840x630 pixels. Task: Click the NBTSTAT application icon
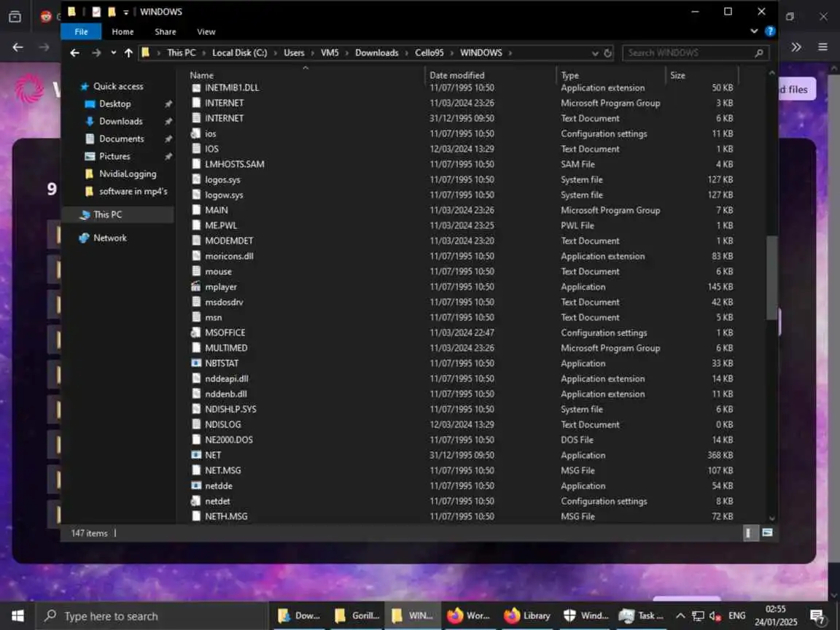[x=196, y=363]
